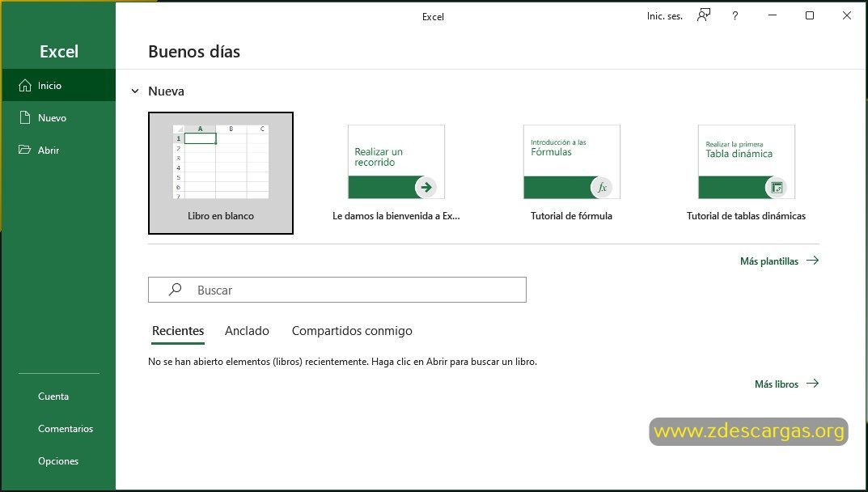This screenshot has height=492, width=868.
Task: Click the Inicio home icon in sidebar
Action: click(25, 85)
